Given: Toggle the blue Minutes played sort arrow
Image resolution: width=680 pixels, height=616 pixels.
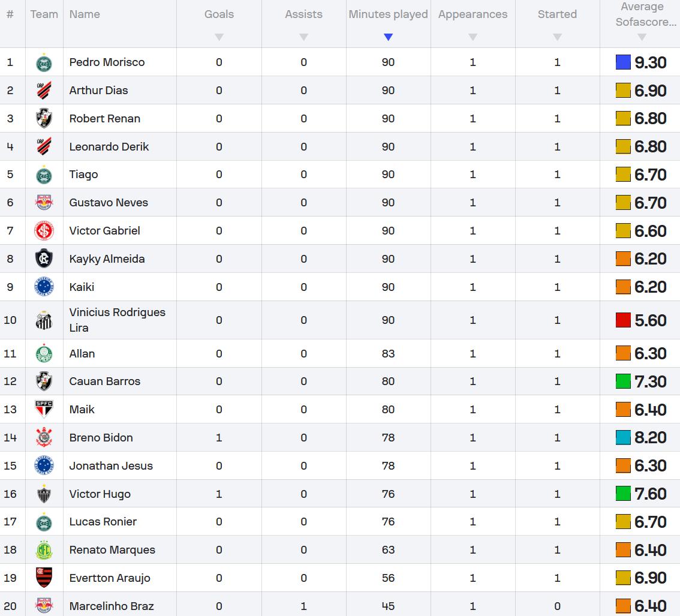Looking at the screenshot, I should 388,37.
